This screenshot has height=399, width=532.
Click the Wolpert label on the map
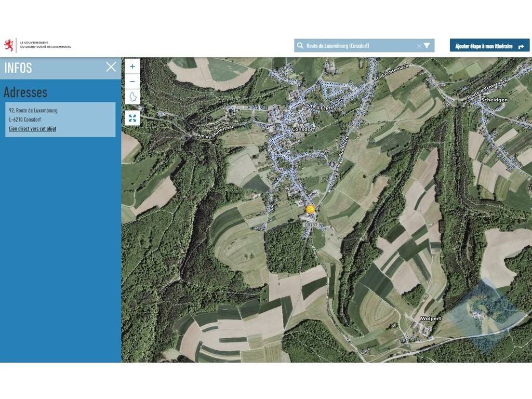(x=431, y=318)
